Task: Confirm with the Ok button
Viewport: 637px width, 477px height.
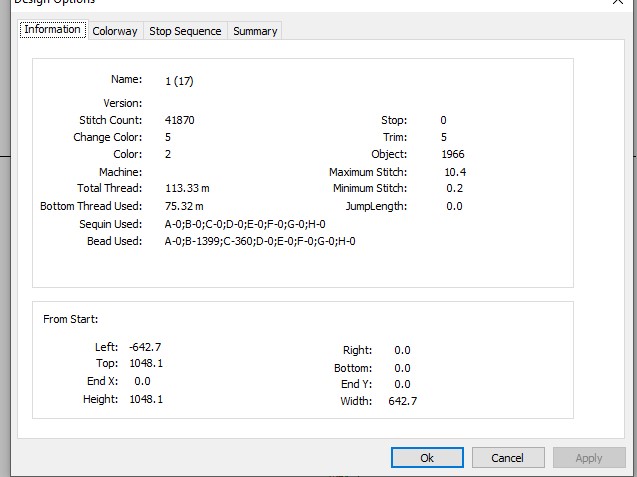Action: click(427, 458)
